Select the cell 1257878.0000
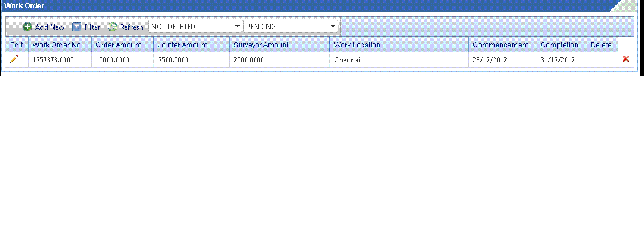Viewport: 644px width, 228px height. click(x=59, y=59)
